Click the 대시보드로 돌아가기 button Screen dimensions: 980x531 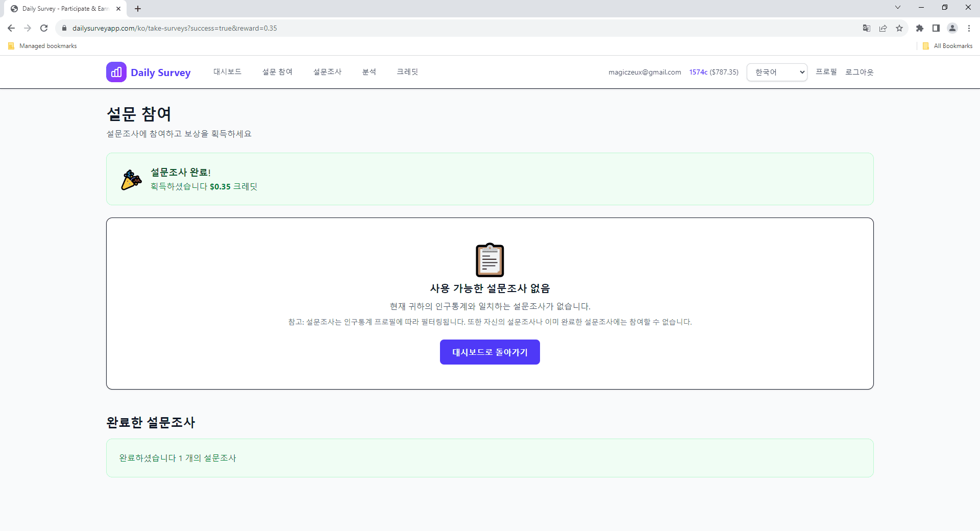(x=489, y=352)
